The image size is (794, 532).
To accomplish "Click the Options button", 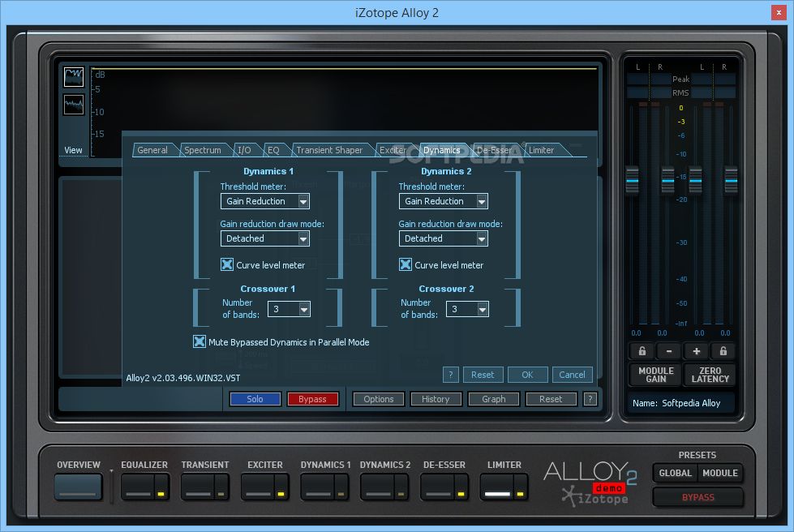I will pos(378,399).
